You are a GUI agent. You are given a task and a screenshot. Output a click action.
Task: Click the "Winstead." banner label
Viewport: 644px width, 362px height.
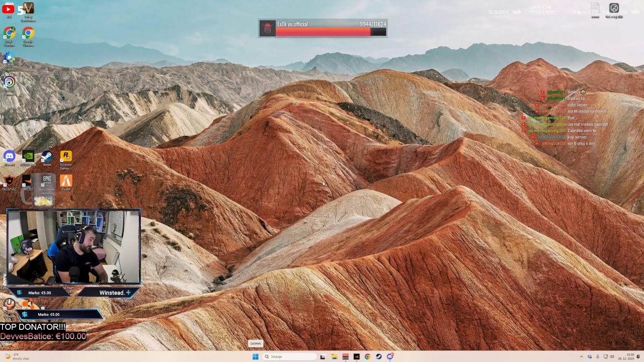(x=112, y=293)
